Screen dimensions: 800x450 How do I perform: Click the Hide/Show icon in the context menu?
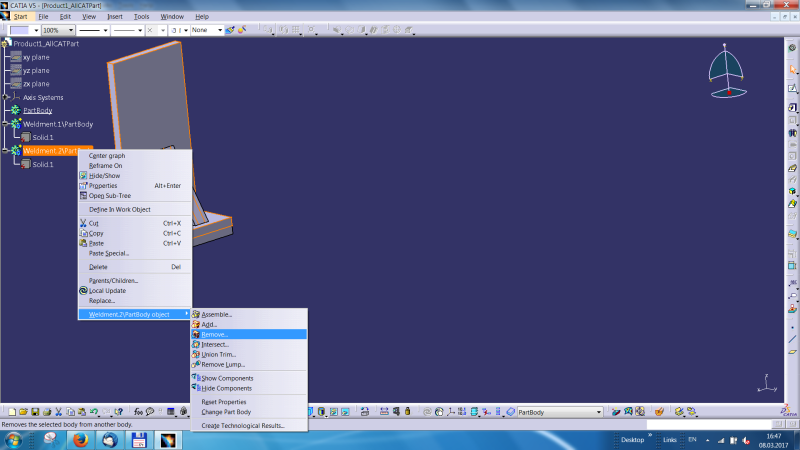click(83, 176)
